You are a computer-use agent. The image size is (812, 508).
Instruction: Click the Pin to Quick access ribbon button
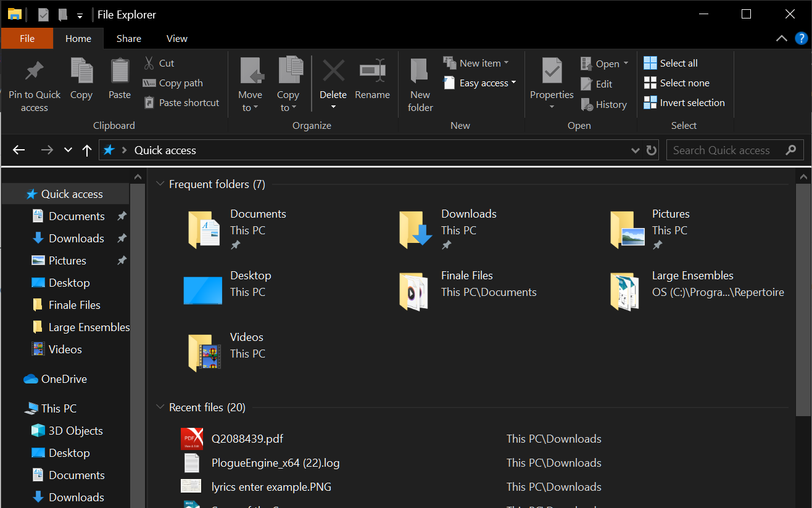point(35,85)
